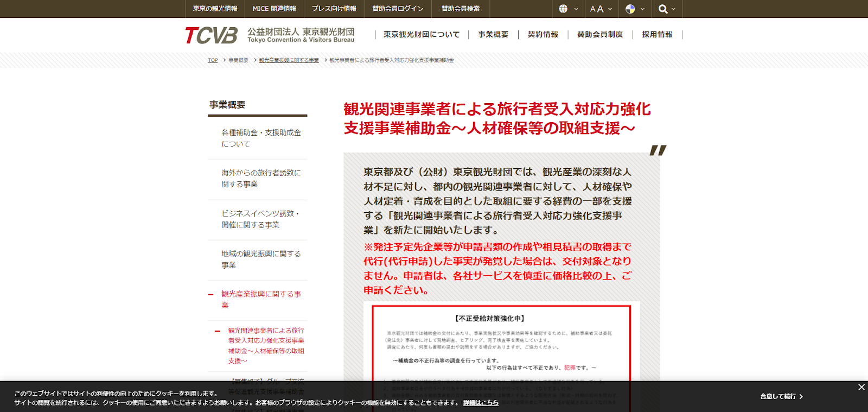The image size is (868, 412).
Task: Open 東京観光財団について menu
Action: [x=421, y=34]
